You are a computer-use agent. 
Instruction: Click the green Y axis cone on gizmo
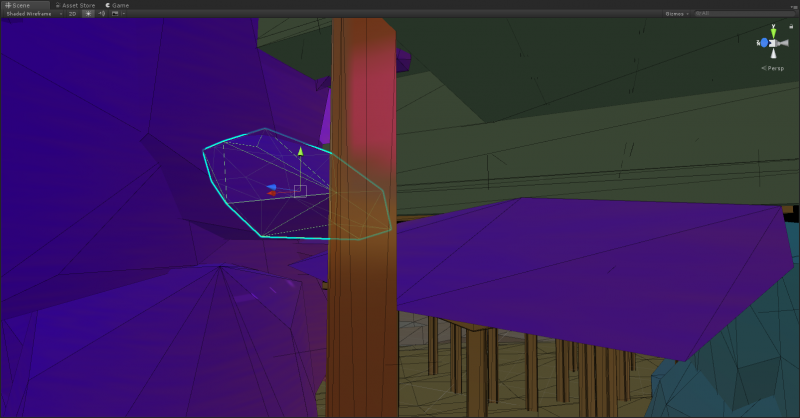pos(773,32)
